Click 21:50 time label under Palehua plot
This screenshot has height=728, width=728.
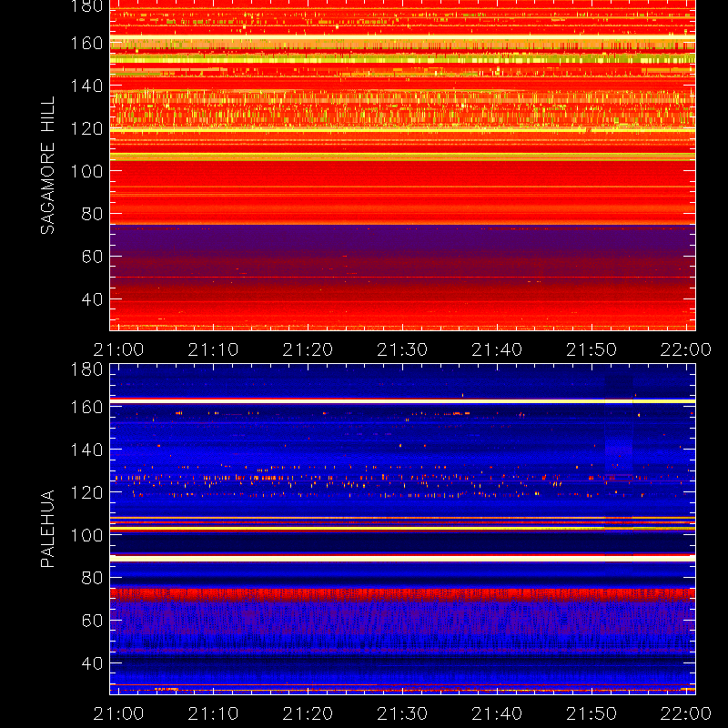591,713
